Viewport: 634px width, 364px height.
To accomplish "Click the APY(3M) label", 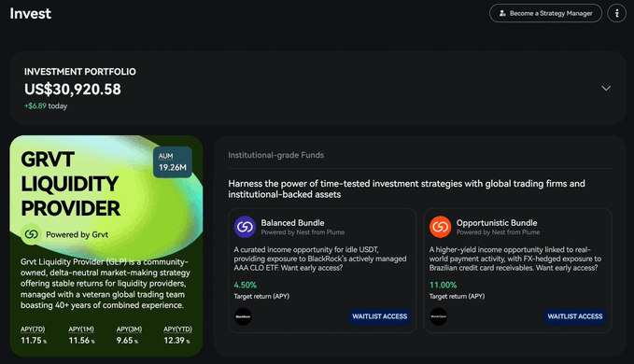I will pyautogui.click(x=129, y=329).
